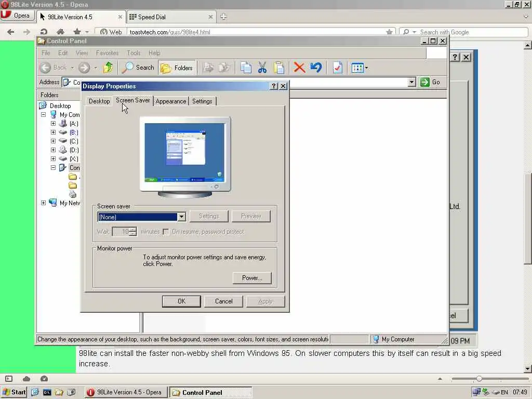Viewport: 532px width, 399px height.
Task: Click the Opera Turbo gauge icon
Action: (44, 379)
